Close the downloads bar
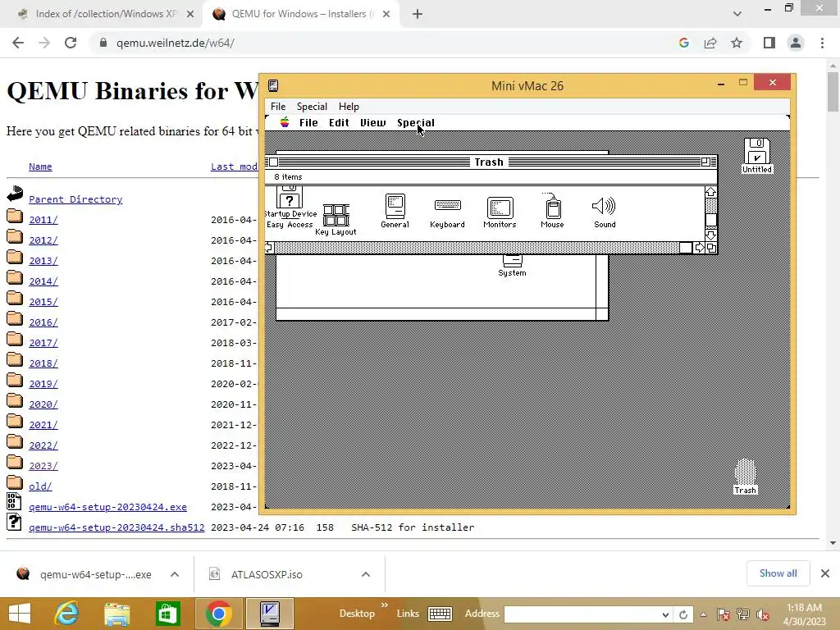Screen dimensions: 840x630 tap(825, 573)
